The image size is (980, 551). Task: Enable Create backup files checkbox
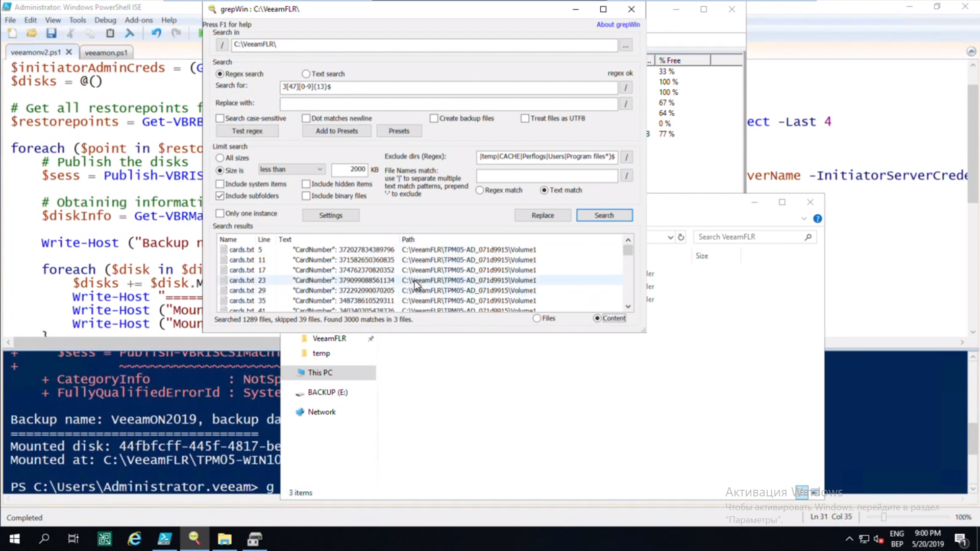[434, 118]
